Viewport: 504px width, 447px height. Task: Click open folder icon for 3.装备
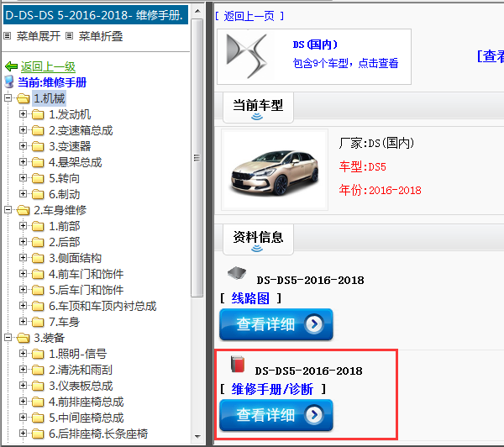click(x=24, y=338)
